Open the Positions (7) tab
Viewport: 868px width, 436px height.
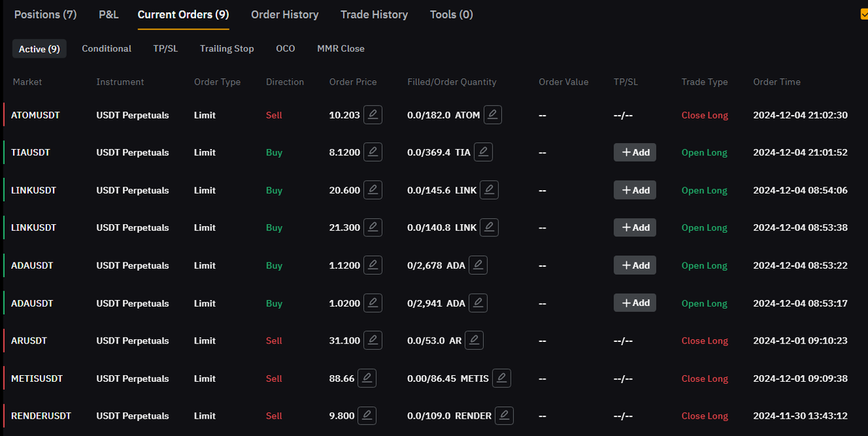pos(46,14)
